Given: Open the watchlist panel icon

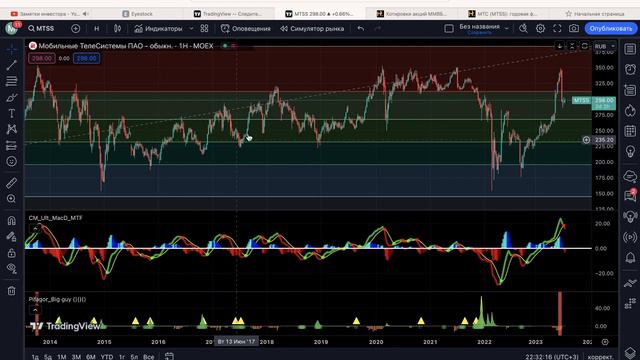Looking at the screenshot, I should 630,49.
